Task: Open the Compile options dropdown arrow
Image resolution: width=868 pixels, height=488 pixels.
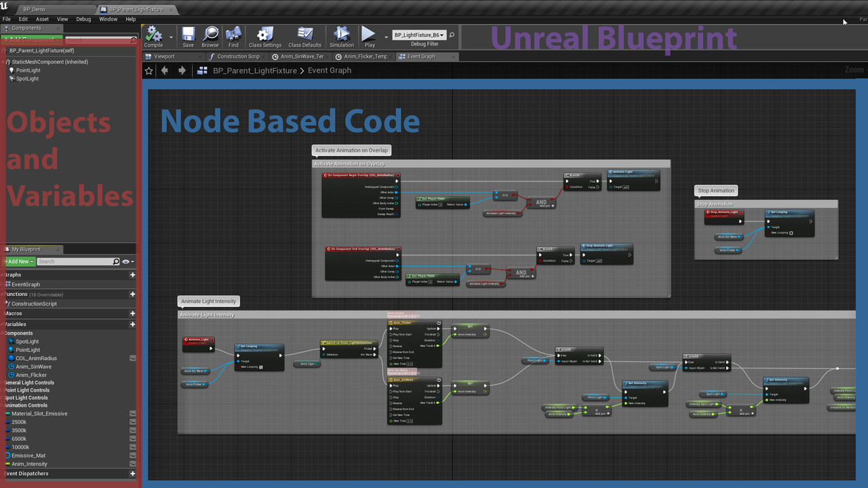Action: 171,37
